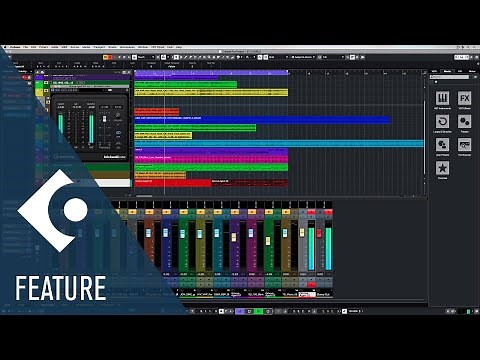Screen dimensions: 480x360
Task: Open the User Presets tile
Action: point(442,145)
